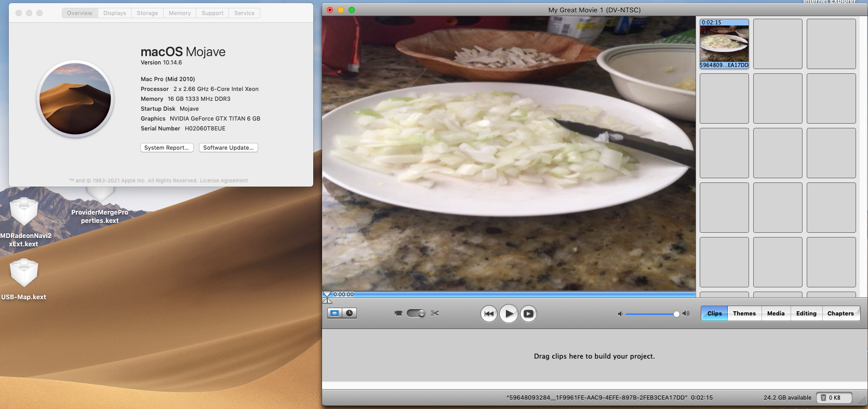The image size is (868, 409).
Task: Rewind the movie to the beginning
Action: click(x=489, y=313)
